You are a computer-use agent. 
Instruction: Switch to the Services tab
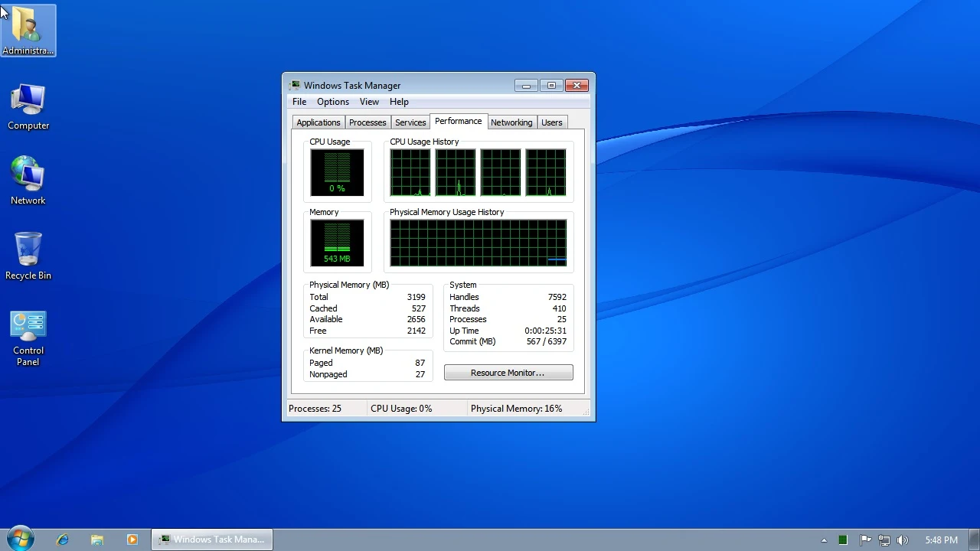pyautogui.click(x=410, y=122)
